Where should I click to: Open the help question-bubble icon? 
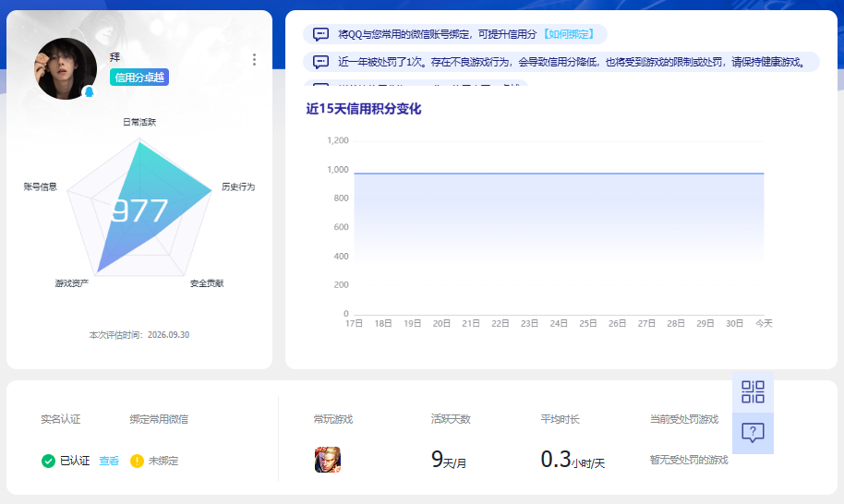753,432
